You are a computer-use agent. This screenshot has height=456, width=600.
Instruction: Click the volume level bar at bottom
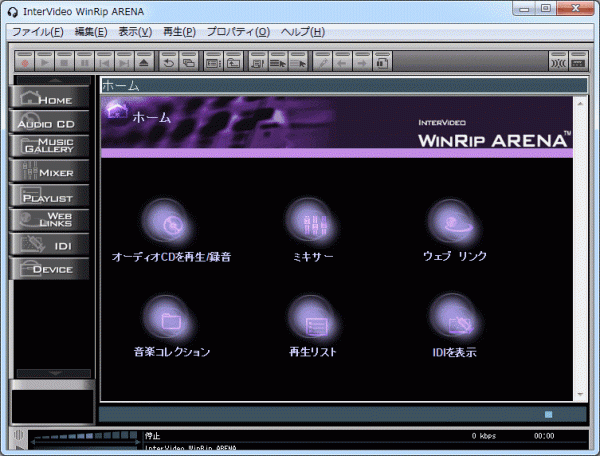[84, 436]
